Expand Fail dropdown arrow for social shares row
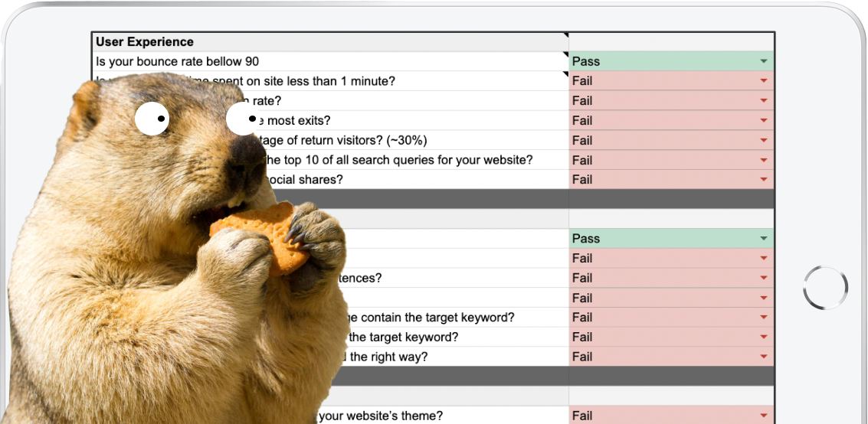This screenshot has width=868, height=424. tap(764, 180)
